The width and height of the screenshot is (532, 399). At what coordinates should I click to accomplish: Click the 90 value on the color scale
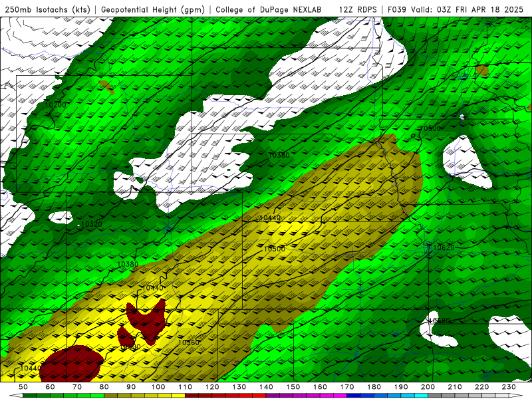[x=131, y=387]
